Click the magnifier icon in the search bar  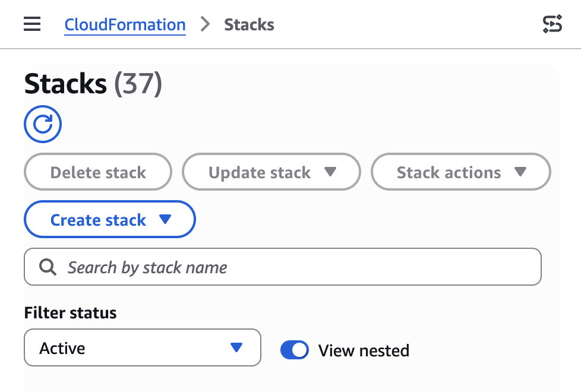click(x=48, y=267)
